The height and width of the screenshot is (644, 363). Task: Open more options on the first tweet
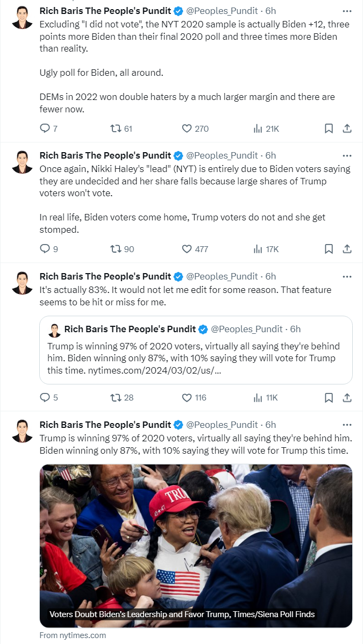click(x=347, y=11)
